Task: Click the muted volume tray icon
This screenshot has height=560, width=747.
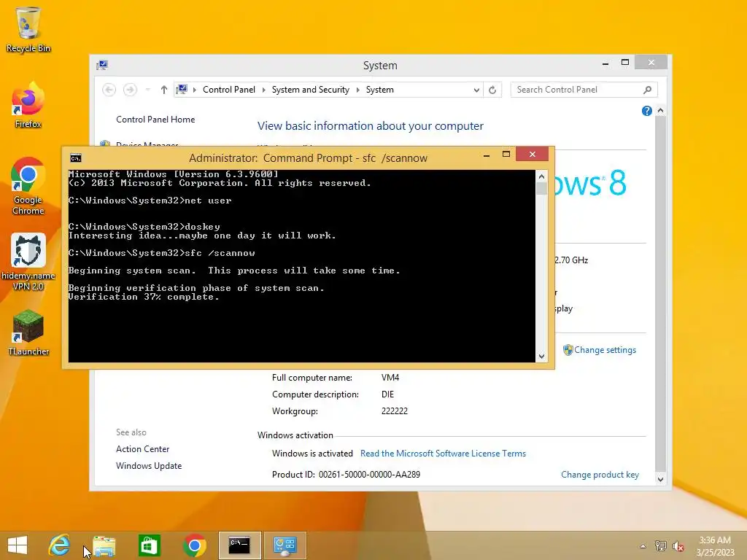Action: pos(678,546)
